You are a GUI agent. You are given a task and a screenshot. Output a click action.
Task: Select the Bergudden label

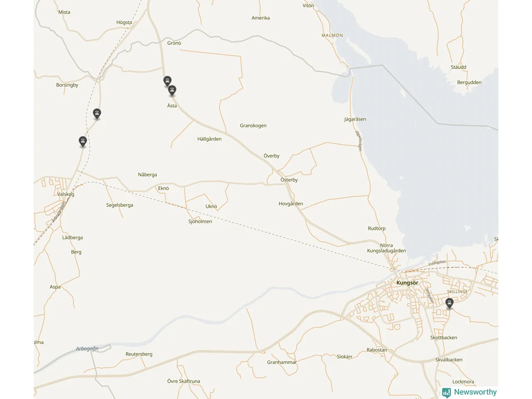click(x=469, y=82)
